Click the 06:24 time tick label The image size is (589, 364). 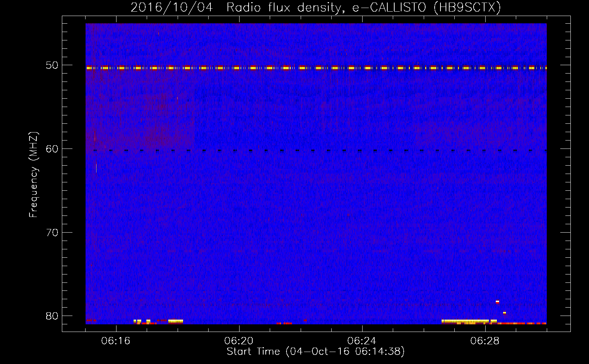point(361,341)
